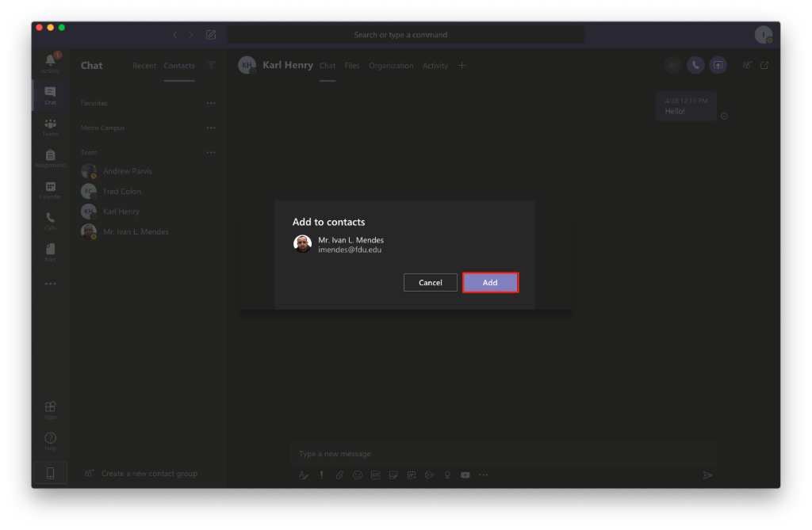The width and height of the screenshot is (812, 530).
Task: Open the sticker picker
Action: click(x=393, y=475)
